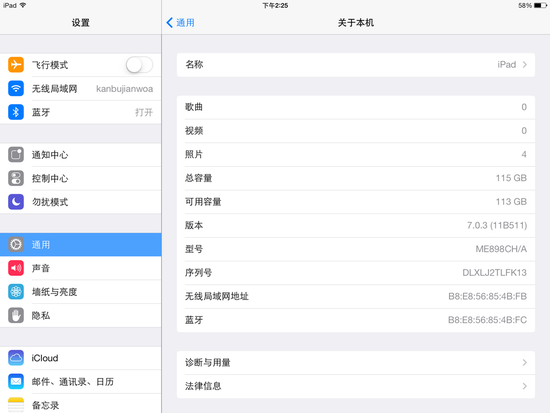Open 法律信息 via its chevron
This screenshot has width=550, height=413.
click(x=524, y=386)
